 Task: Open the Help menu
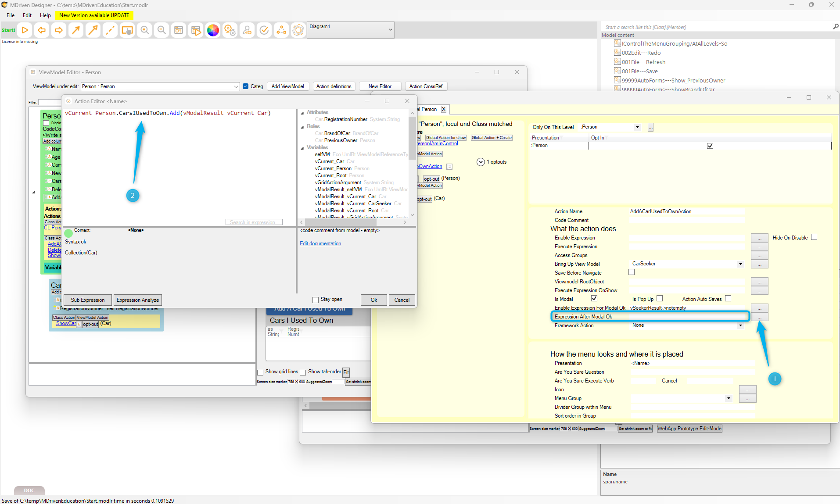tap(45, 15)
